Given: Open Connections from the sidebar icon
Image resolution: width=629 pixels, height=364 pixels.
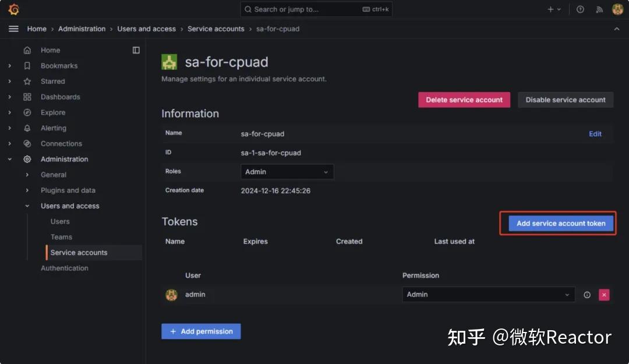Looking at the screenshot, I should pos(27,143).
